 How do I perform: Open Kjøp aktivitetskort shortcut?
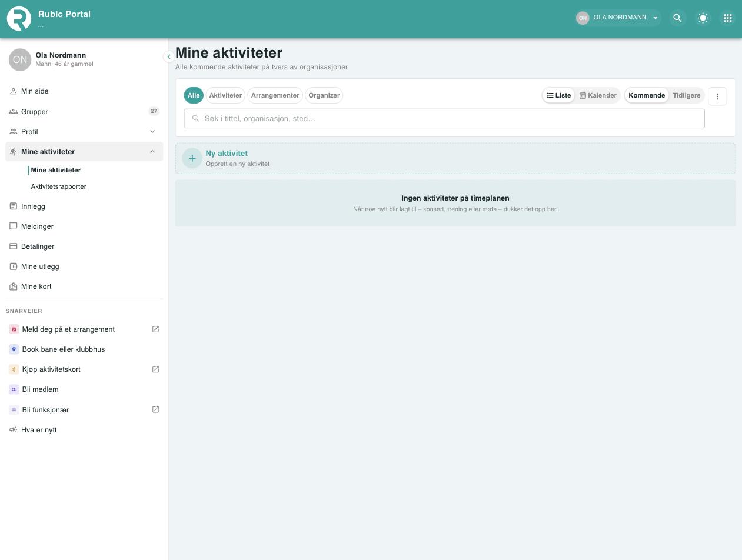pos(84,369)
